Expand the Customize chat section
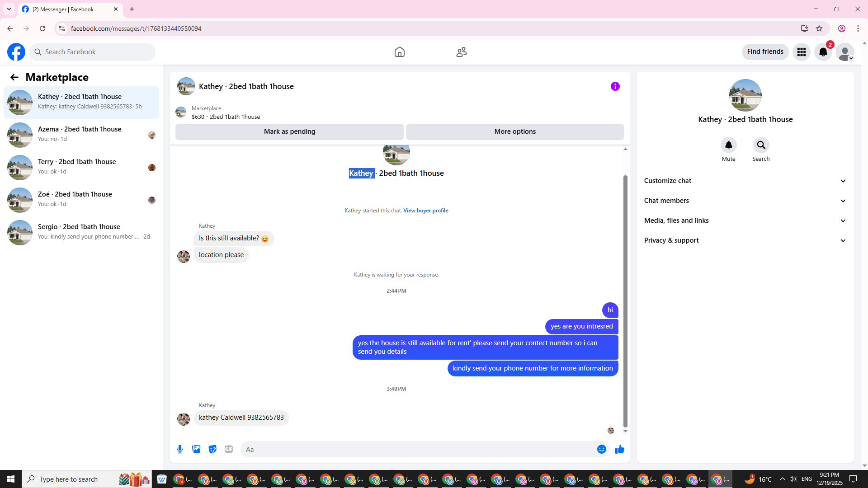The height and width of the screenshot is (488, 868). 745,181
